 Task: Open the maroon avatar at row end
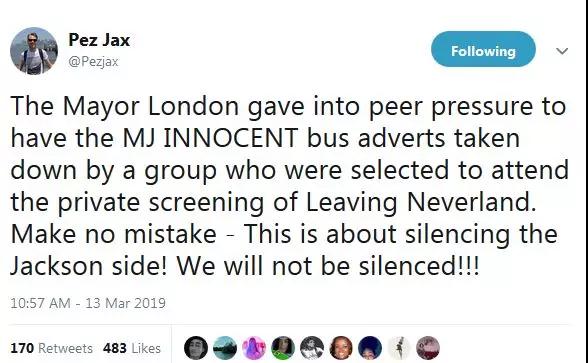(428, 348)
